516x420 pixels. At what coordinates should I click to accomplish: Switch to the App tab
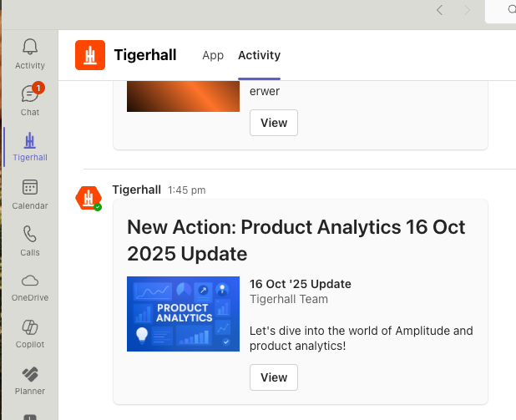213,55
